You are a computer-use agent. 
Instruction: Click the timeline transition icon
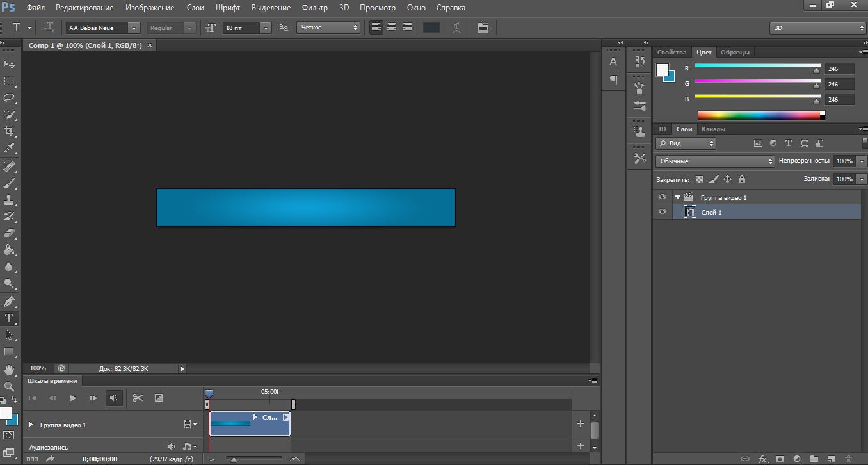point(159,398)
